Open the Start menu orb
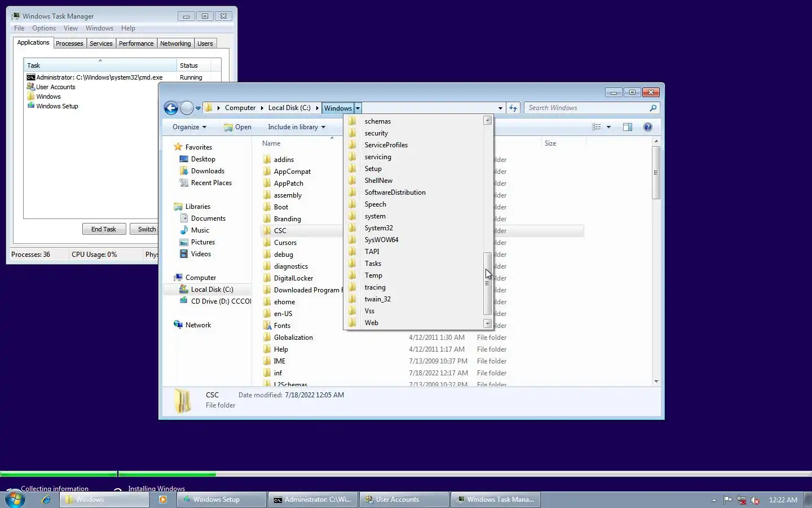Screen dimensions: 812x508 click(x=15, y=499)
